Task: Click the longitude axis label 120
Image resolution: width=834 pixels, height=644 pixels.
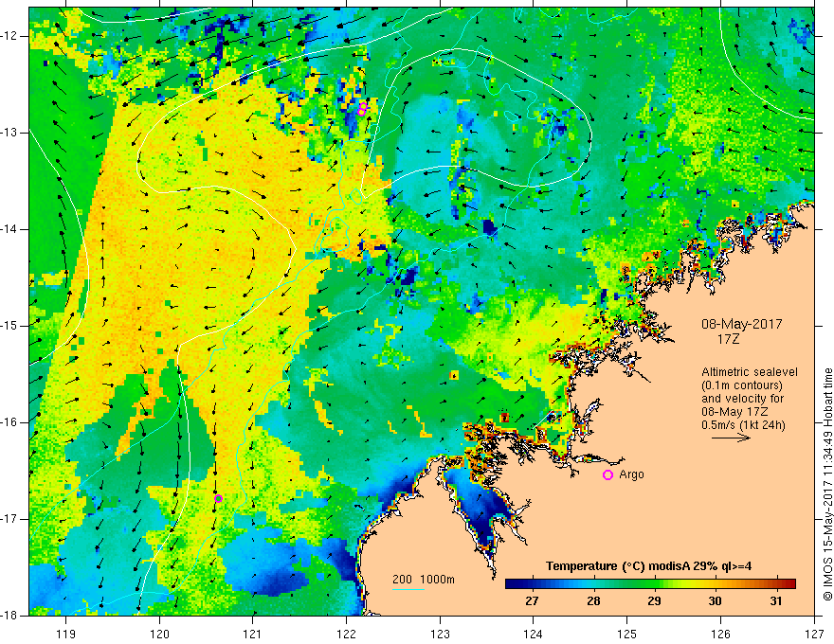Action: pyautogui.click(x=159, y=634)
